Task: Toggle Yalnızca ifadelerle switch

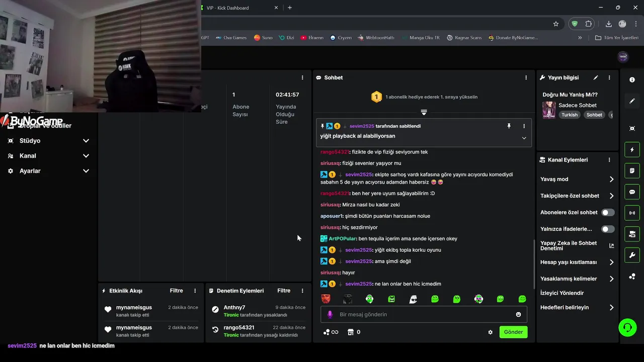Action: [608, 229]
